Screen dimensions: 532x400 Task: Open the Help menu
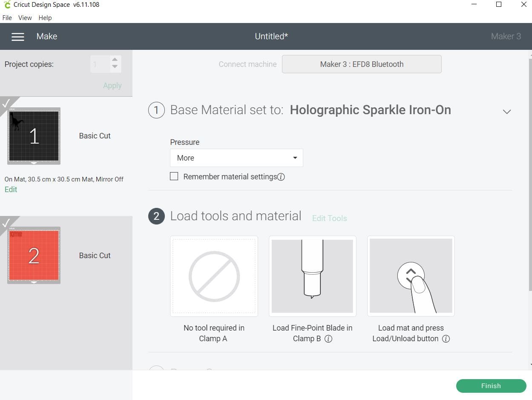coord(45,18)
